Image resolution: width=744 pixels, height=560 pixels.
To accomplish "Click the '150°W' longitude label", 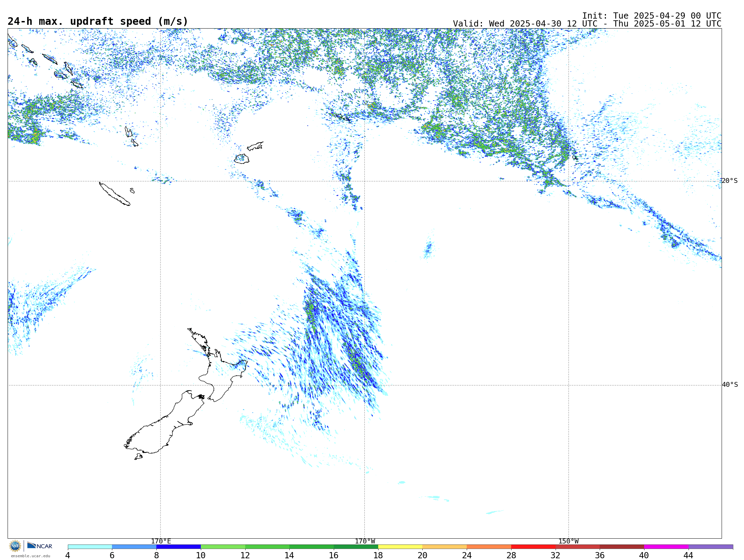I will [569, 541].
